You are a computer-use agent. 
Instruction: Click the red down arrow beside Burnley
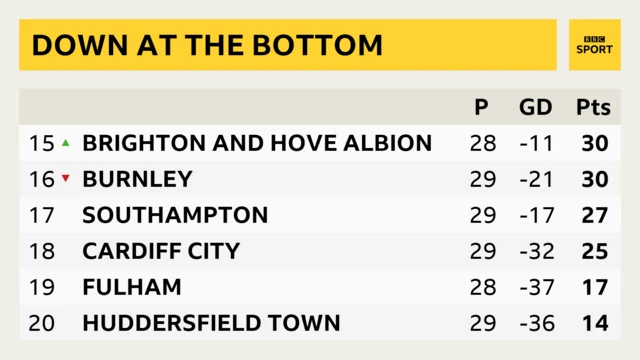[66, 178]
